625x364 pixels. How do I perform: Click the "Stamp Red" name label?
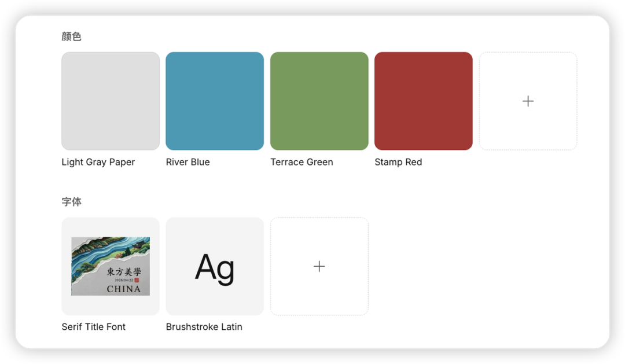coord(398,162)
